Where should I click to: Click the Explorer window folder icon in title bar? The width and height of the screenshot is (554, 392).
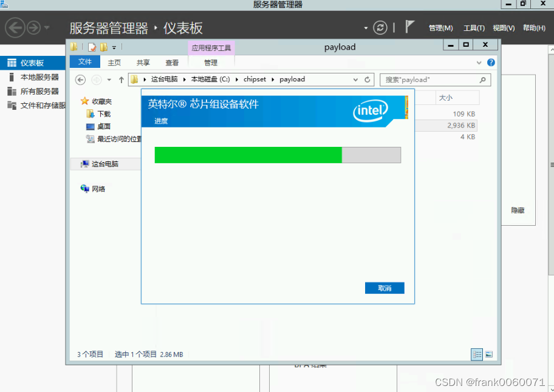pos(74,47)
